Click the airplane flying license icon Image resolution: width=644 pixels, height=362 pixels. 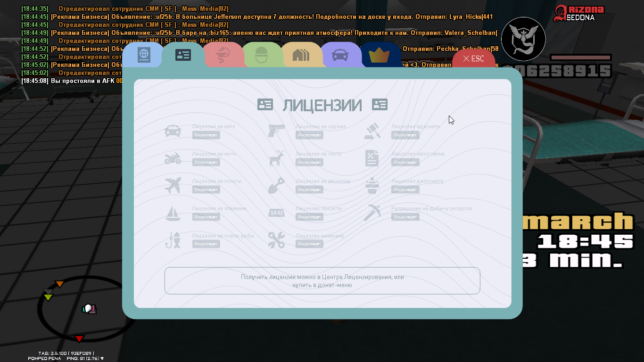173,185
